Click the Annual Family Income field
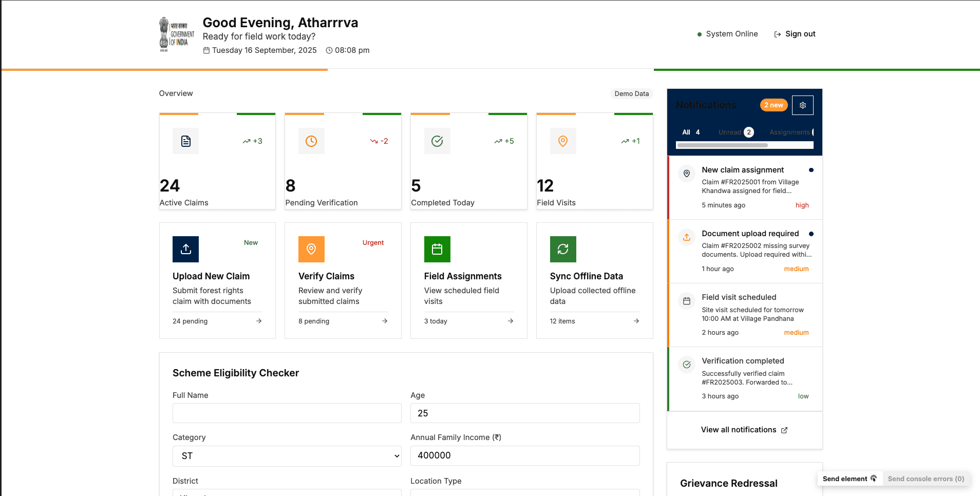 tap(525, 455)
